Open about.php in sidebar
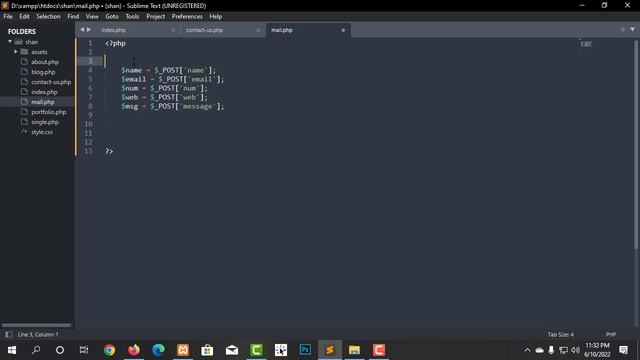 pyautogui.click(x=45, y=62)
